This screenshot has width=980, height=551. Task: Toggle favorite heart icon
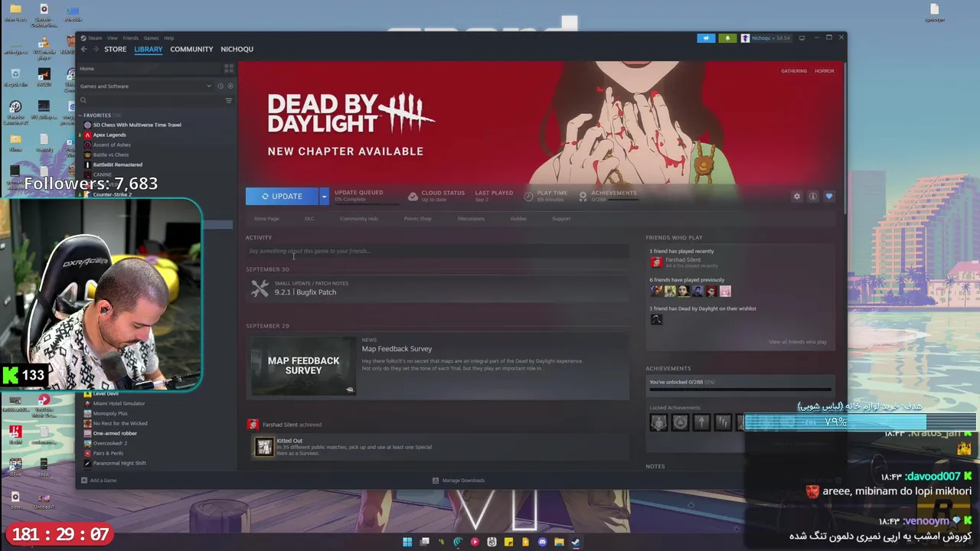point(829,197)
